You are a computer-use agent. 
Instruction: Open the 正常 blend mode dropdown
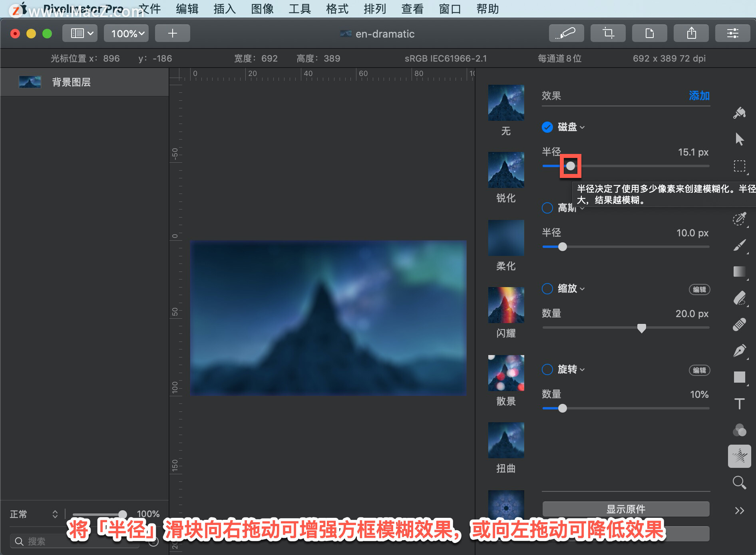coord(34,514)
